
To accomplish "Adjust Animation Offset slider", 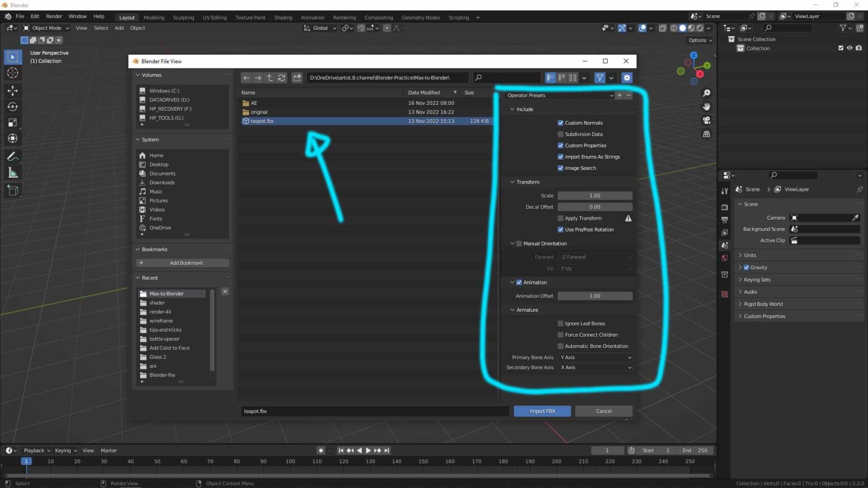I will (595, 296).
